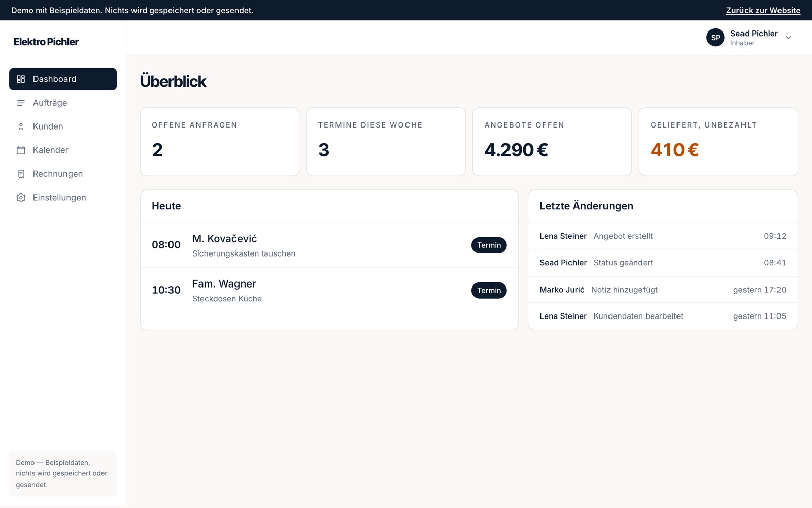Open the Rechnungen section
Viewport: 812px width, 508px height.
tap(63, 174)
